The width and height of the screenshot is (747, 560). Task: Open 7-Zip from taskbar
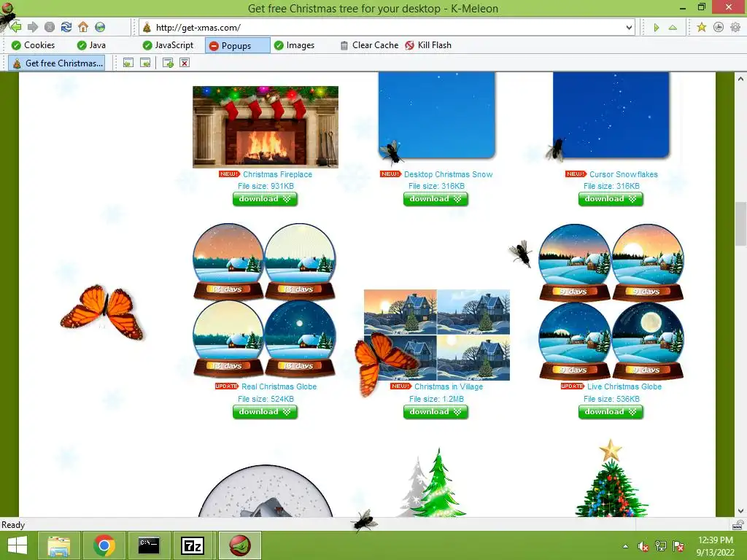click(x=193, y=545)
